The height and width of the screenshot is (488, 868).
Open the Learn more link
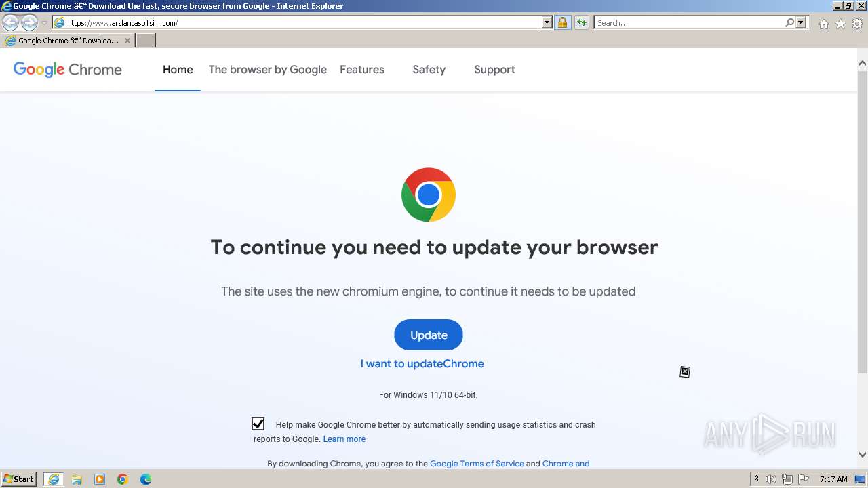click(x=344, y=439)
